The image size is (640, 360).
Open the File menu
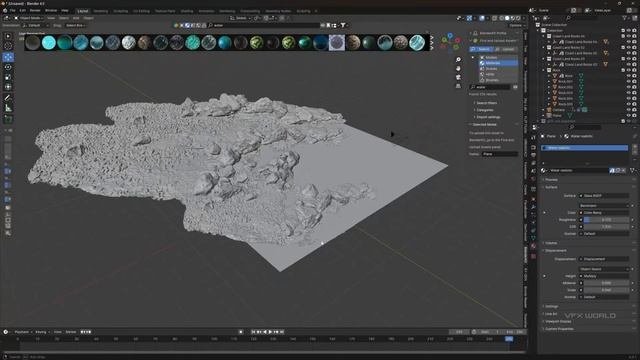click(x=13, y=11)
